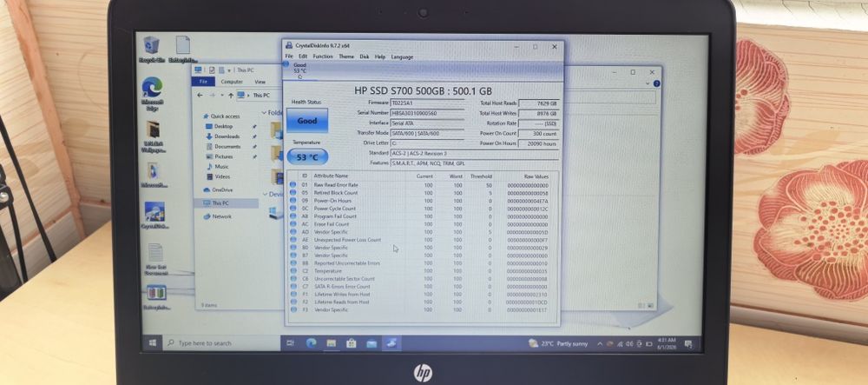Open Music in the navigation pane
This screenshot has height=385, width=868.
coord(218,167)
